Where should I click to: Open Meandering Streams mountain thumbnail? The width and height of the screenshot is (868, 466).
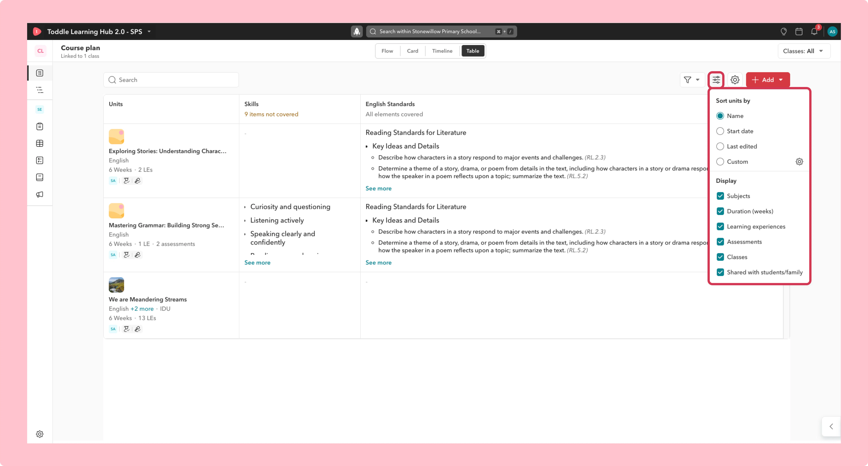(x=116, y=285)
